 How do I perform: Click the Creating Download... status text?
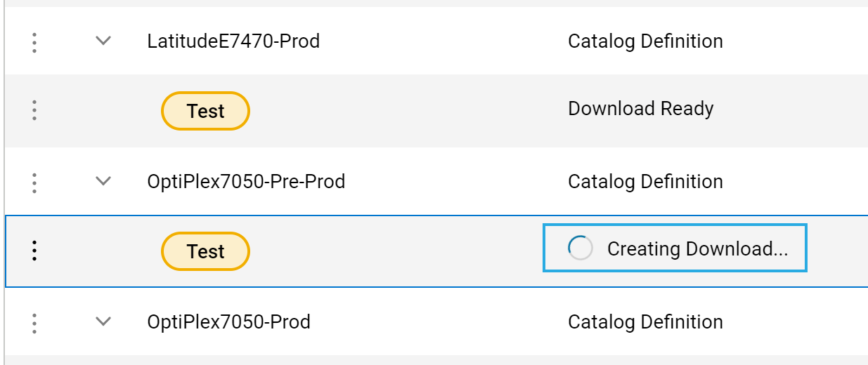pos(697,249)
